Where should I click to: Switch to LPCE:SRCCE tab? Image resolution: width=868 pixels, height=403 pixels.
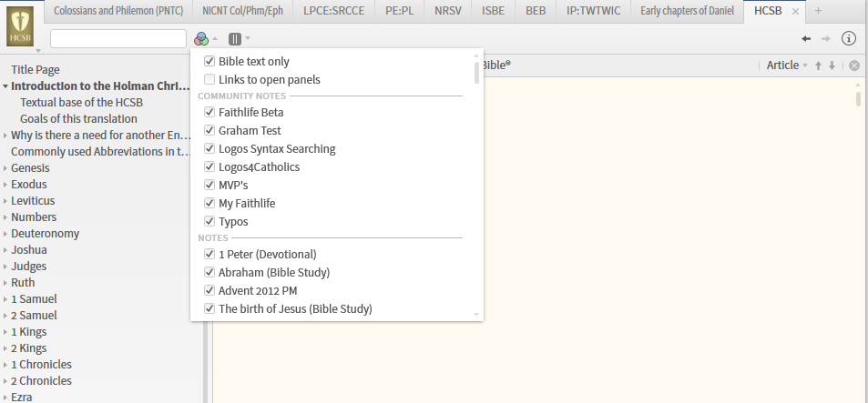tap(333, 11)
